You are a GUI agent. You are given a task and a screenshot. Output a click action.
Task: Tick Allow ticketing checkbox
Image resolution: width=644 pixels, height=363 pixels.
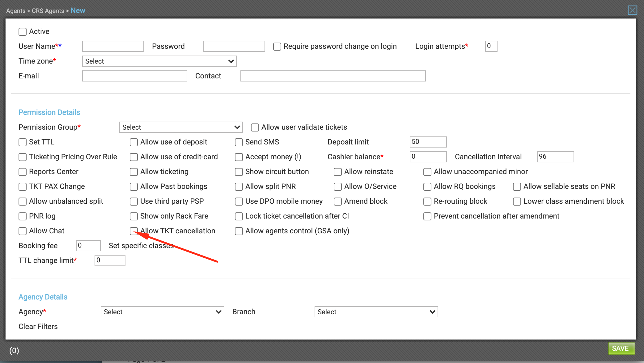[134, 172]
